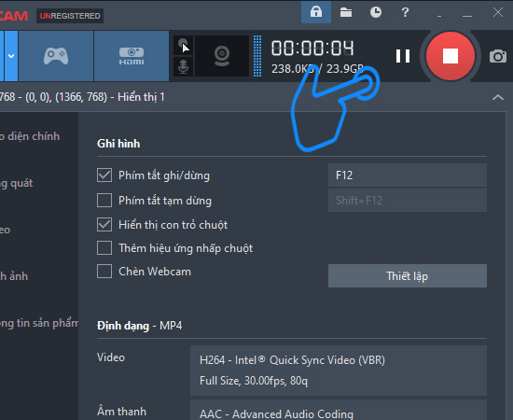This screenshot has width=513, height=420.
Task: Toggle microphone recording icon
Action: 183,67
